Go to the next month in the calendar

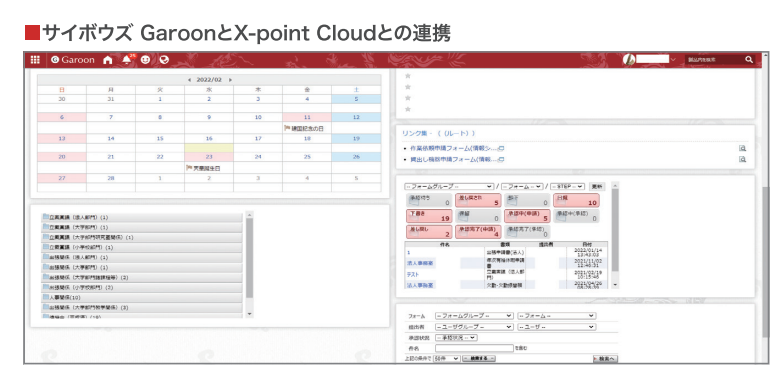pos(230,80)
